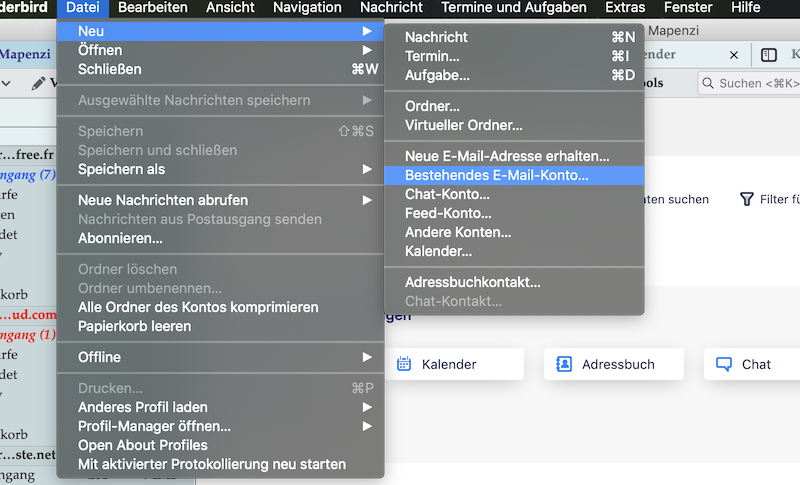Screen dimensions: 800x485
Task: Select Ordner... in Neu submenu
Action: point(514,106)
